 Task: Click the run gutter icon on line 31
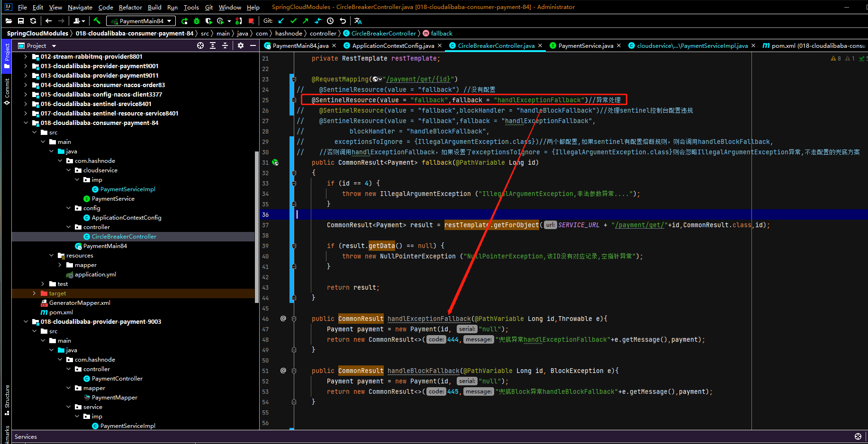click(275, 163)
